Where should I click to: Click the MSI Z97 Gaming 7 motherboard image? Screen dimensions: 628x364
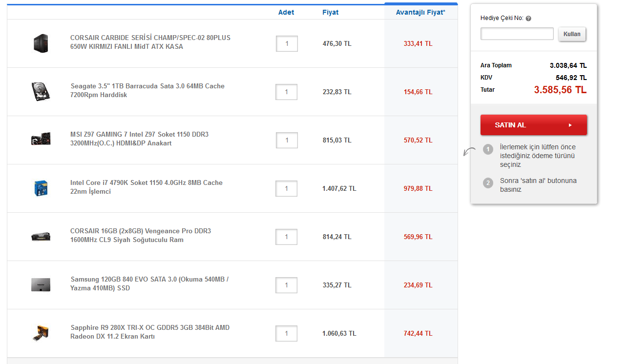(x=41, y=140)
